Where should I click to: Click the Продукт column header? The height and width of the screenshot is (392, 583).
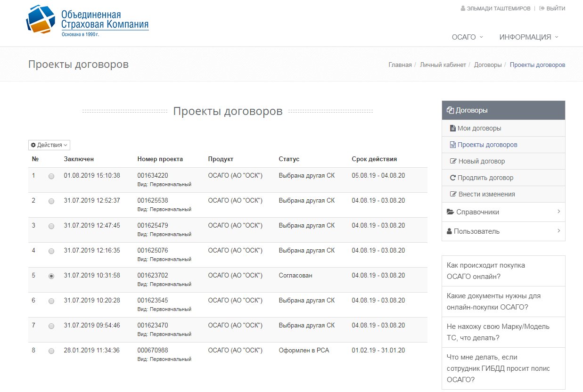(x=221, y=159)
